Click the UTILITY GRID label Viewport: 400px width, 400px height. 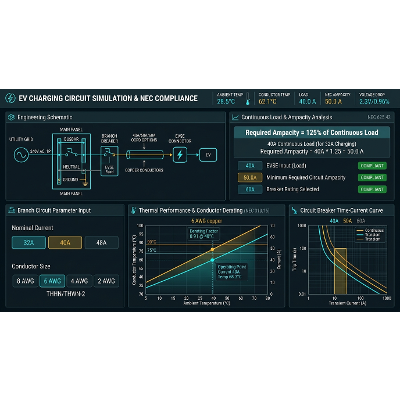[21, 139]
